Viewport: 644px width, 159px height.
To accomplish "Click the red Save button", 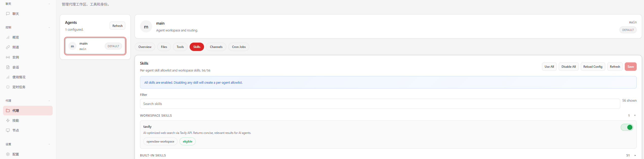I will [x=630, y=67].
